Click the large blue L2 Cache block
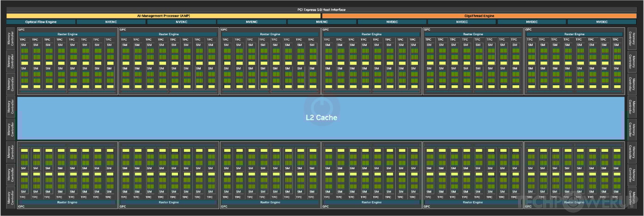This screenshot has height=216, width=644. (x=321, y=117)
